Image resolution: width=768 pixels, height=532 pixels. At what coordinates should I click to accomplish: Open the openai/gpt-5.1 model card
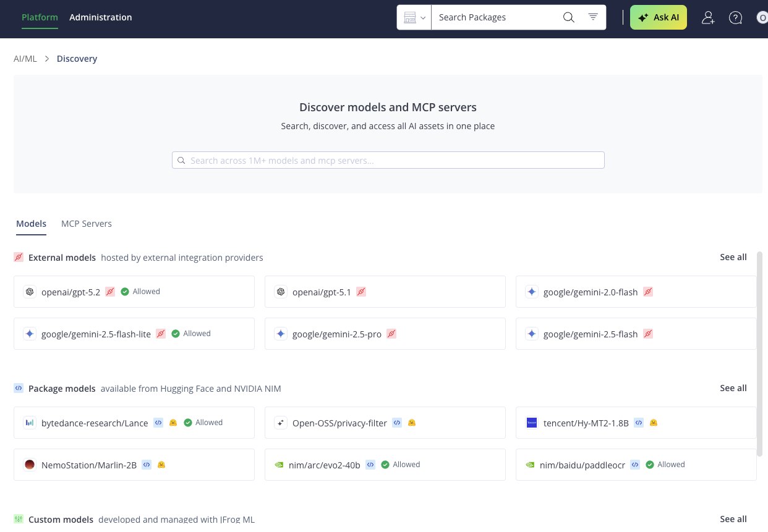tap(385, 292)
